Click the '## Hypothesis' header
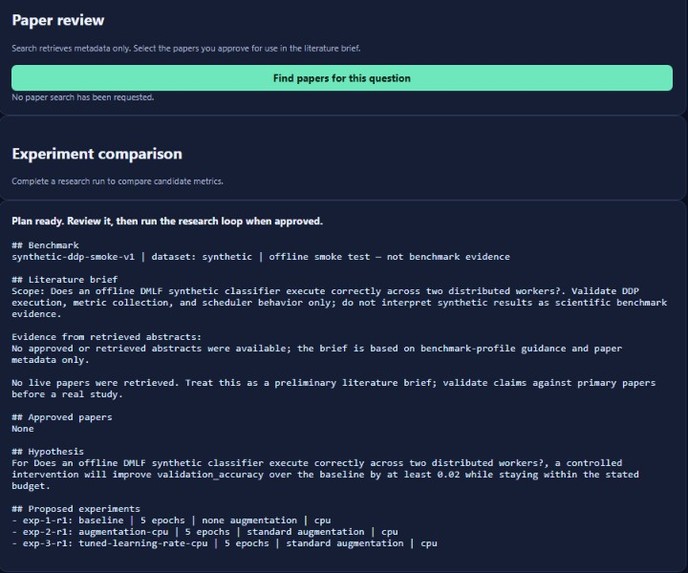The width and height of the screenshot is (688, 573). coord(48,451)
